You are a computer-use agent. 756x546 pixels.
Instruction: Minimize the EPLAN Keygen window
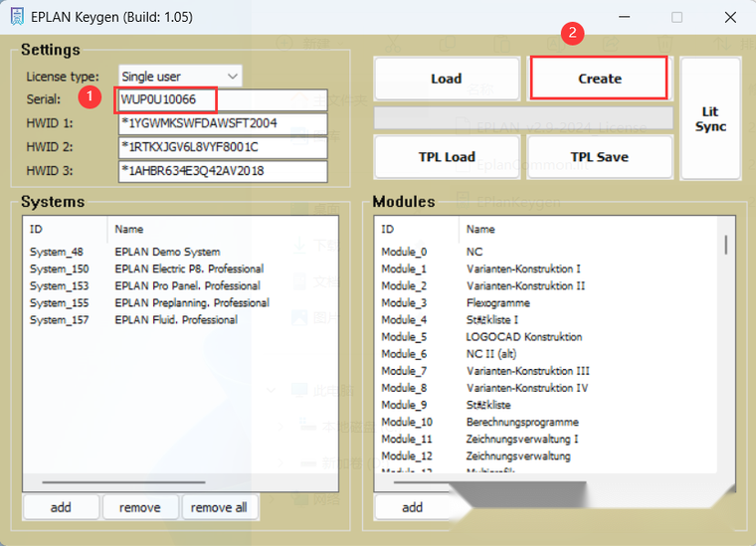pyautogui.click(x=625, y=17)
